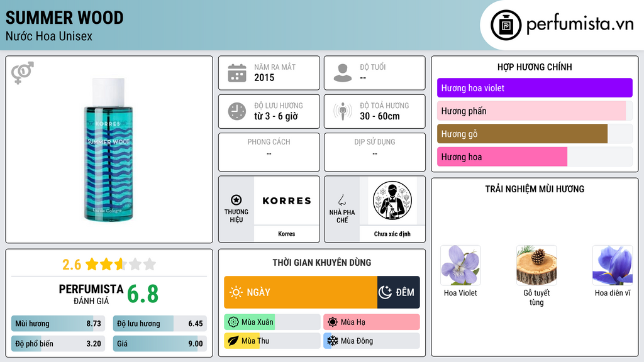Select the Hương gỗ accord bar
Viewport: 644px width, 362px height.
coord(535,134)
